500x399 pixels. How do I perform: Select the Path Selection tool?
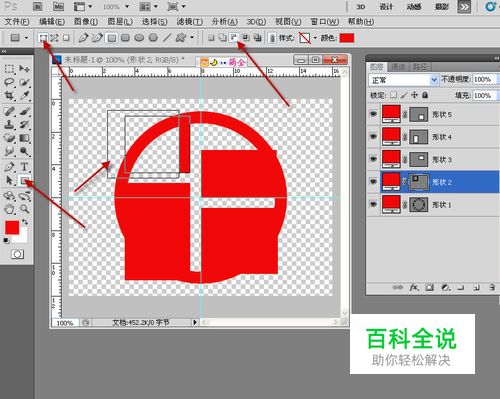[x=9, y=180]
